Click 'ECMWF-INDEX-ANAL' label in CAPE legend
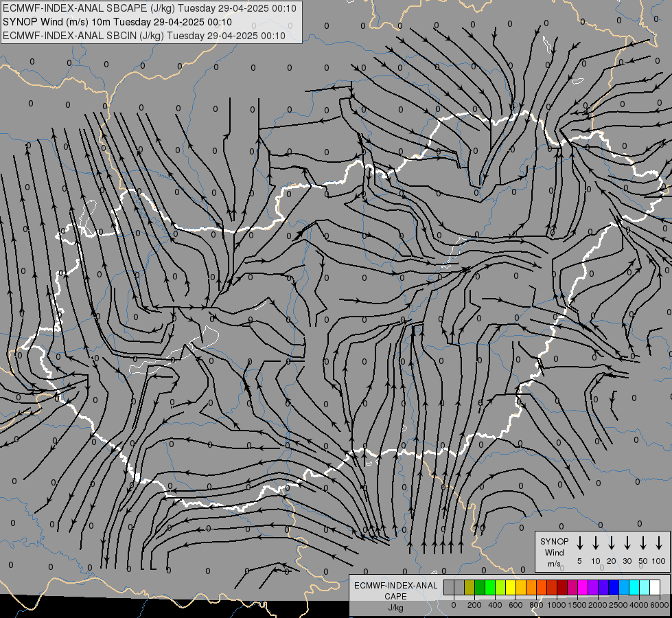672x618 pixels. pos(395,586)
